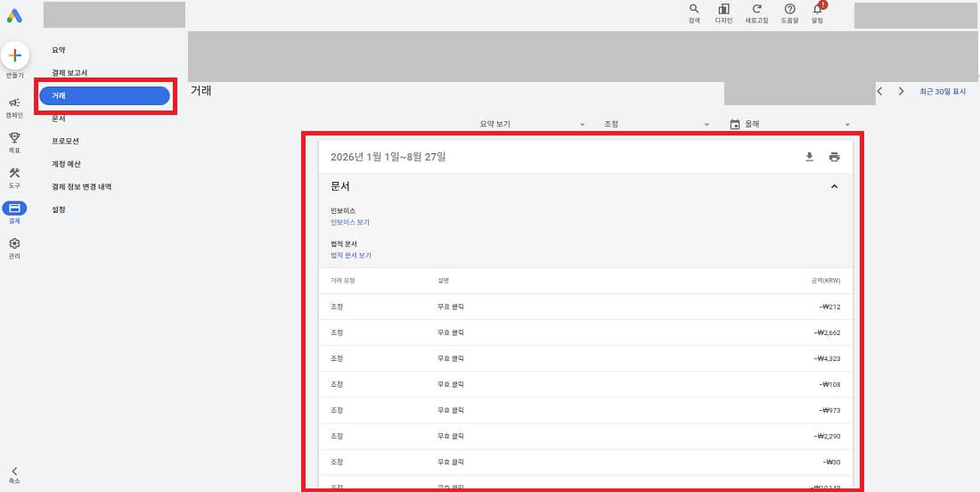Open the 요약 보기 dropdown
Viewport: 980px width, 492px height.
tap(532, 125)
